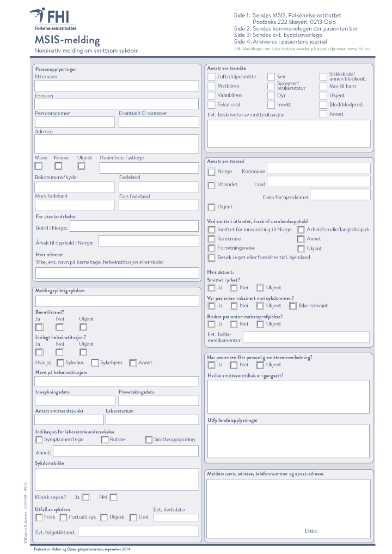Check Ja for Klinisk sepsis
The width and height of the screenshot is (392, 554).
(86, 497)
